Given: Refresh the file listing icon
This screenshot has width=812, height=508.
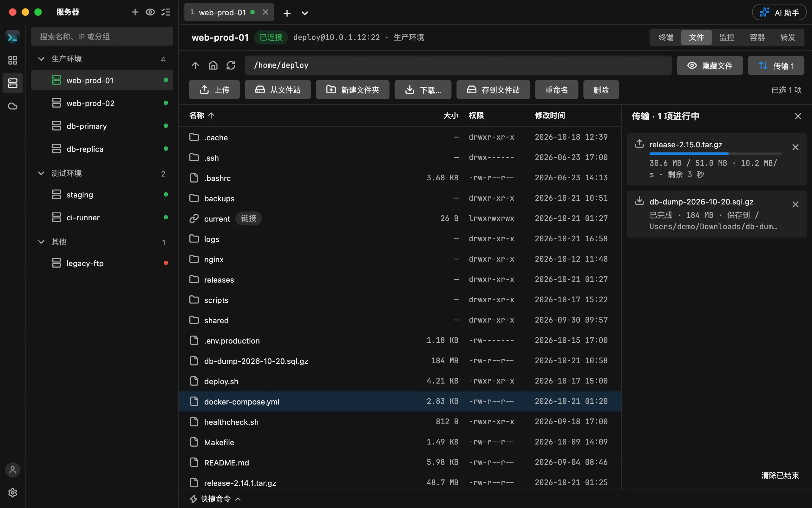Looking at the screenshot, I should pos(231,65).
